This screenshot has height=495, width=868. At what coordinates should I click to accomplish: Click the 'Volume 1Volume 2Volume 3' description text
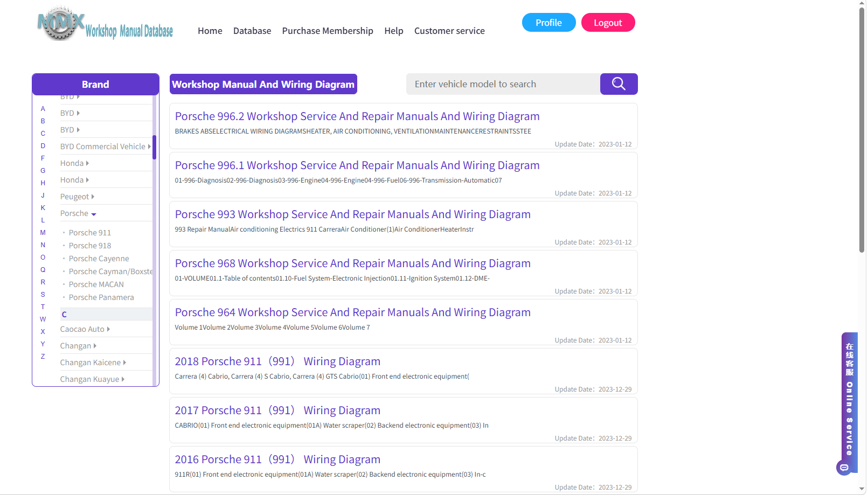pyautogui.click(x=272, y=327)
